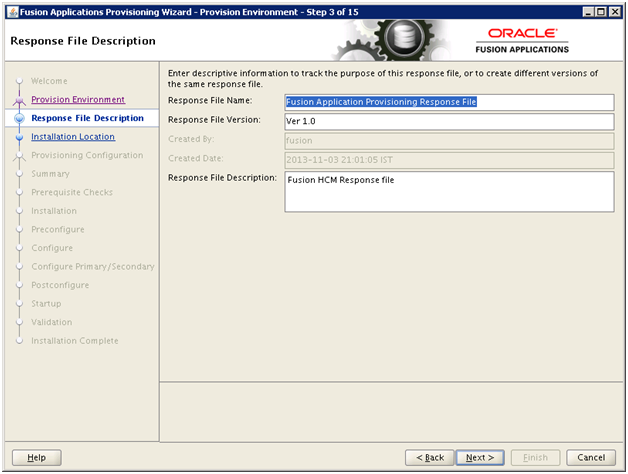The image size is (628, 474).
Task: Click the step bullet beside Welcome
Action: point(19,81)
